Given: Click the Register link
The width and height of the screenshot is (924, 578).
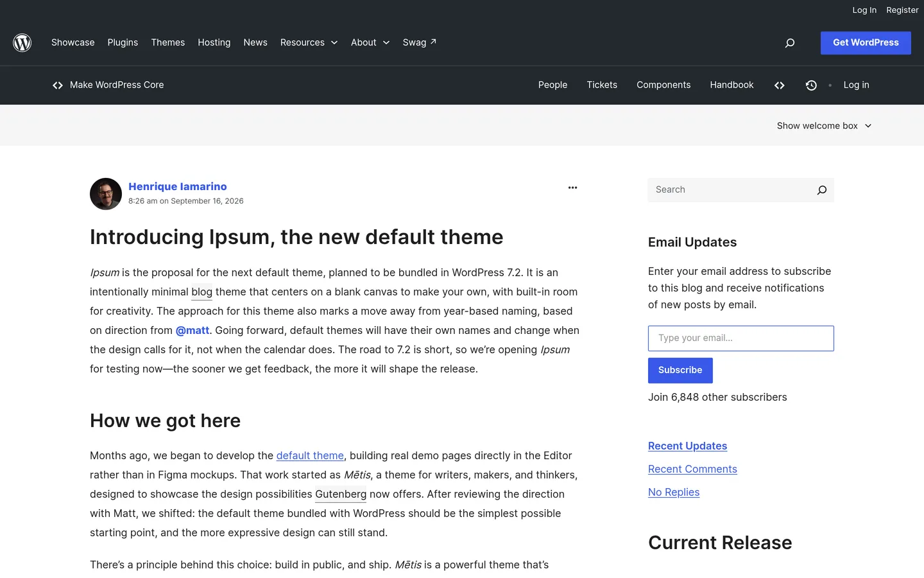Looking at the screenshot, I should tap(902, 10).
